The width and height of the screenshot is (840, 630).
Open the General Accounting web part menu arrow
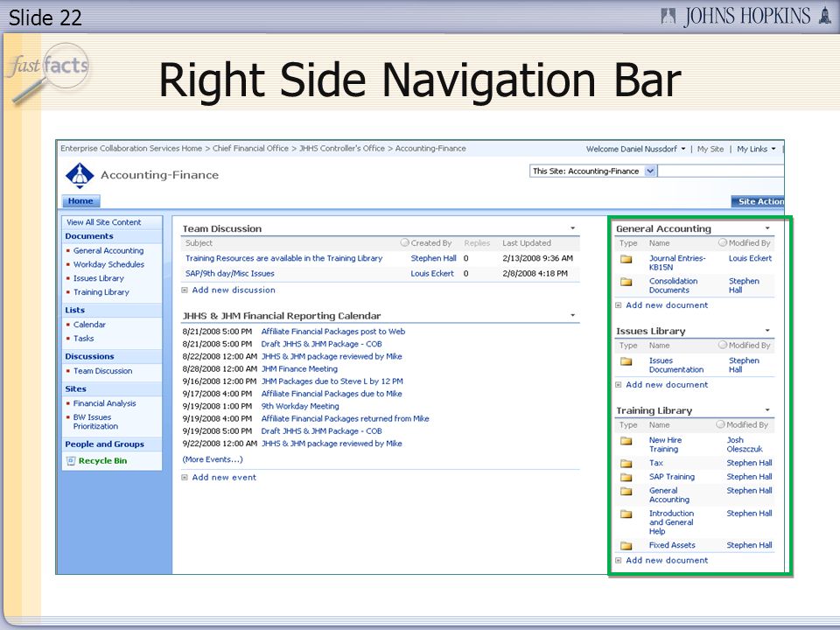[767, 228]
